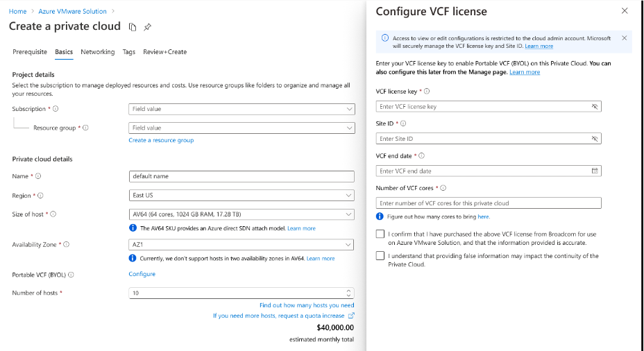The width and height of the screenshot is (644, 351).
Task: Open Learn more in info banner
Action: [539, 46]
